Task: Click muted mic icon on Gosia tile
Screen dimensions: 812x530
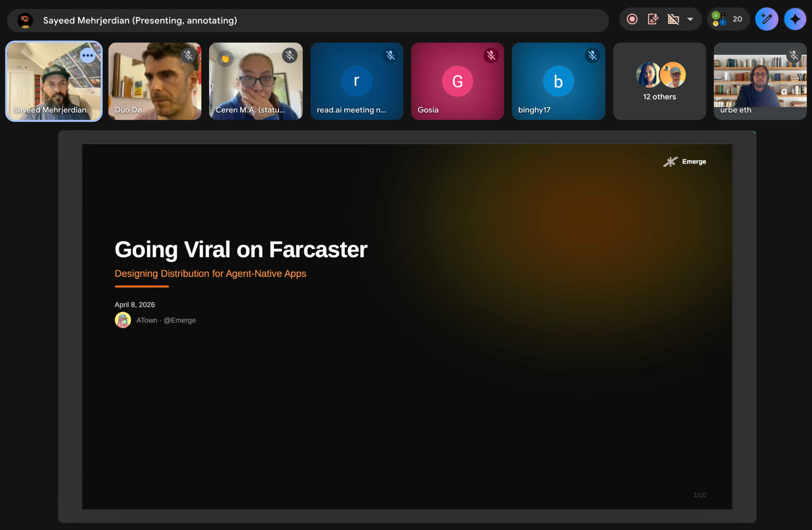Action: [x=491, y=55]
